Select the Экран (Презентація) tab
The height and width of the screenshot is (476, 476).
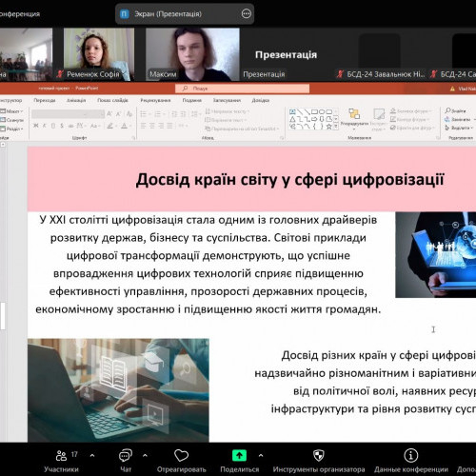tap(185, 13)
